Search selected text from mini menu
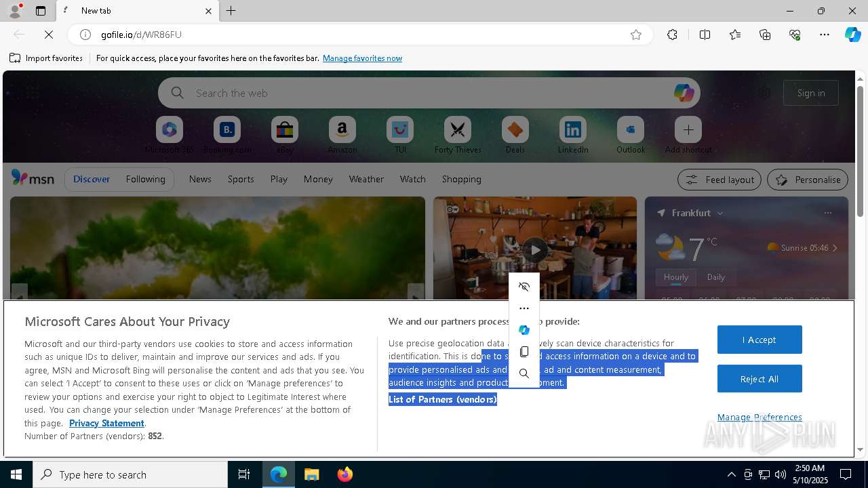The image size is (868, 488). (x=524, y=373)
